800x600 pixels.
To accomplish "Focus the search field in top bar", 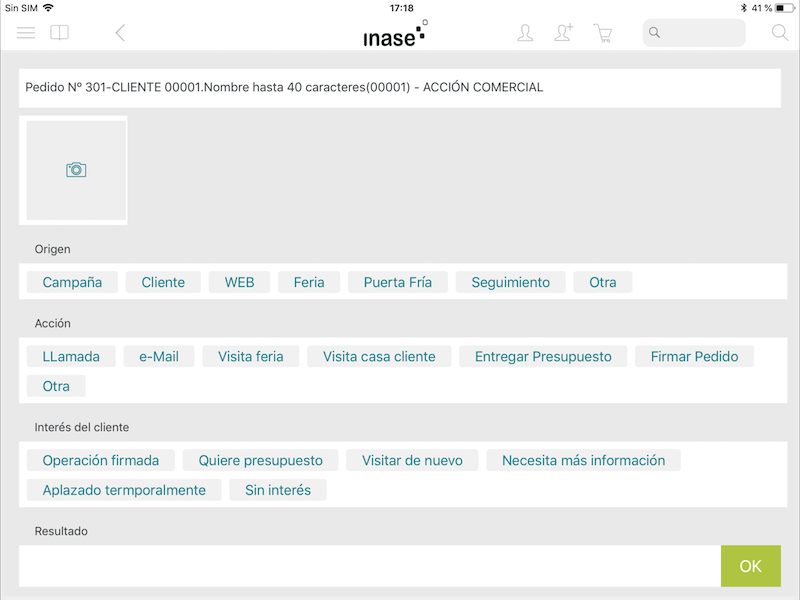I will pos(694,33).
